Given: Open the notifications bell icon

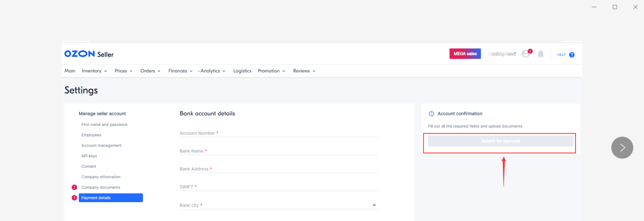Looking at the screenshot, I should 541,54.
